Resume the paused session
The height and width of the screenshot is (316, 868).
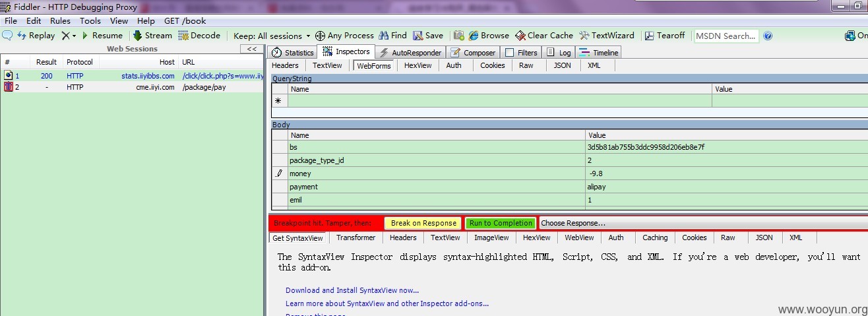click(102, 36)
